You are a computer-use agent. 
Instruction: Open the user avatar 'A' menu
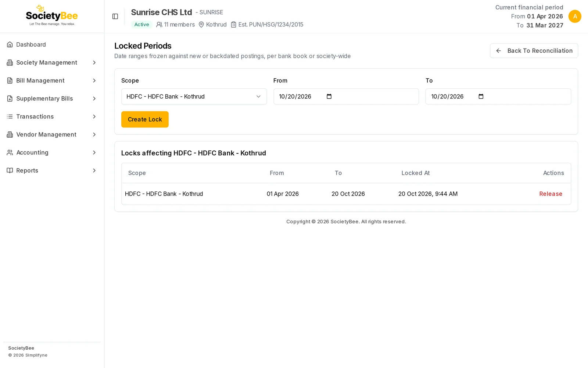(575, 16)
